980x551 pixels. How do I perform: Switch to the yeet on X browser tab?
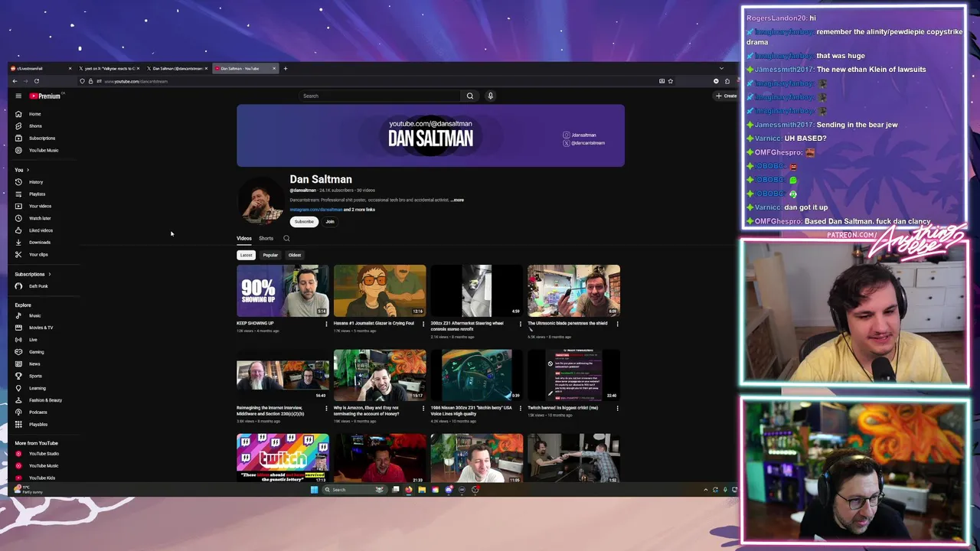[x=110, y=69]
